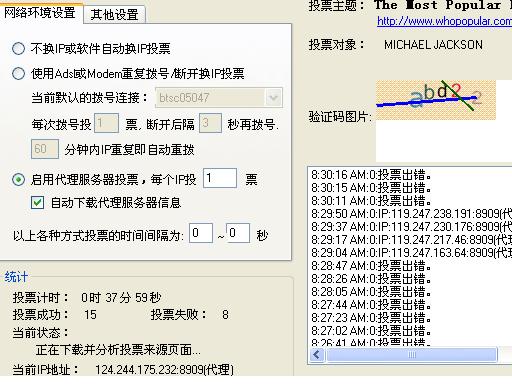Select the 8:27:02 AM log entry

point(371,331)
